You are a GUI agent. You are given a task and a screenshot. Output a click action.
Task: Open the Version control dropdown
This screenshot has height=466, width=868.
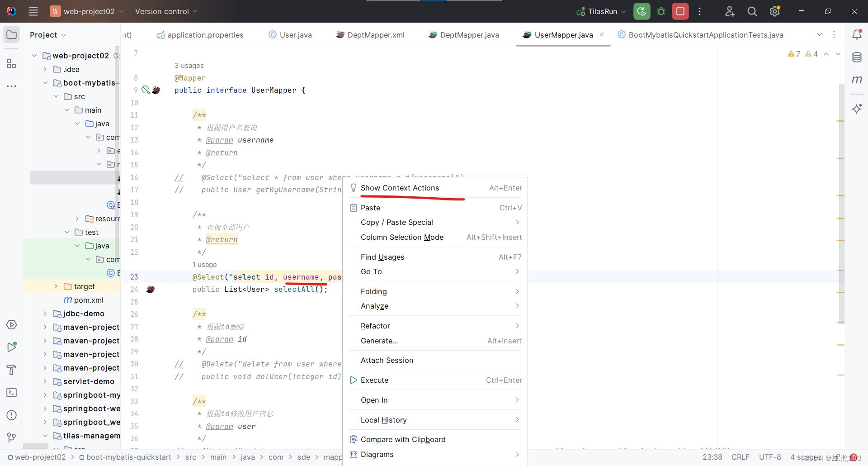[x=166, y=11]
